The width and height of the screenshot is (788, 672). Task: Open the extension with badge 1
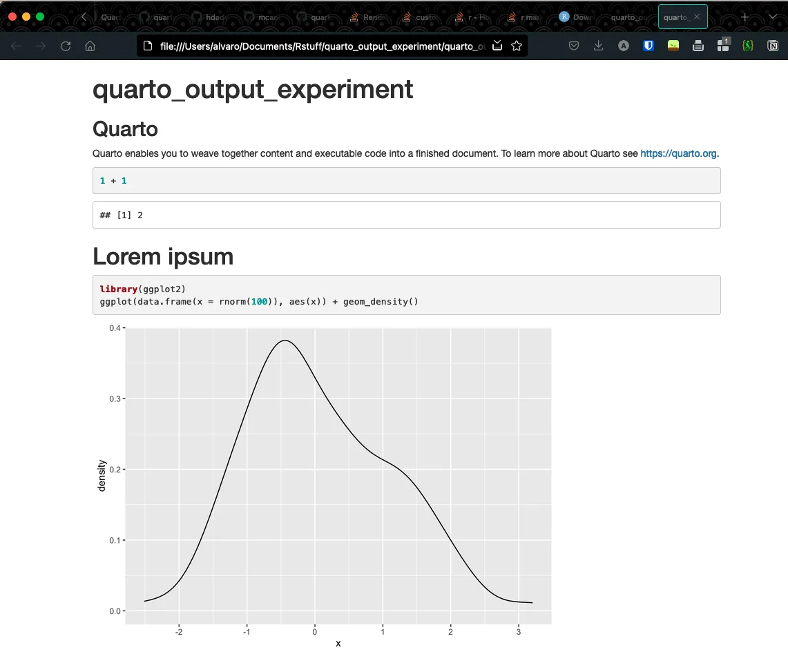723,45
